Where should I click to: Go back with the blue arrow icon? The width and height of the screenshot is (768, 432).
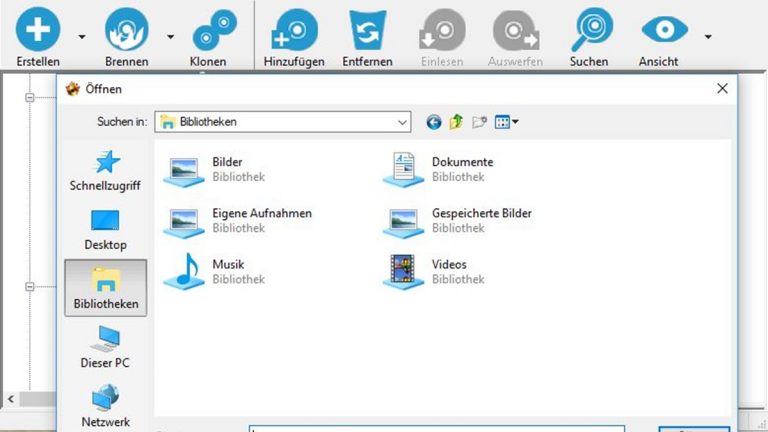click(433, 122)
